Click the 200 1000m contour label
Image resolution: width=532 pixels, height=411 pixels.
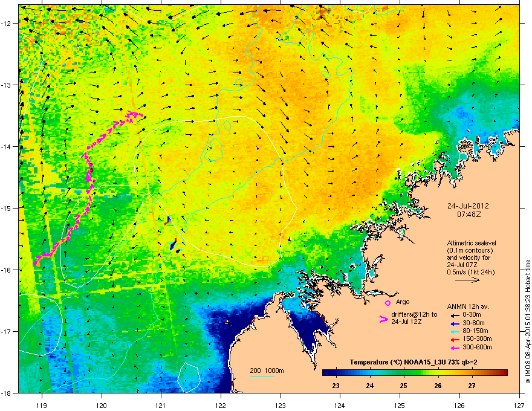coord(267,371)
